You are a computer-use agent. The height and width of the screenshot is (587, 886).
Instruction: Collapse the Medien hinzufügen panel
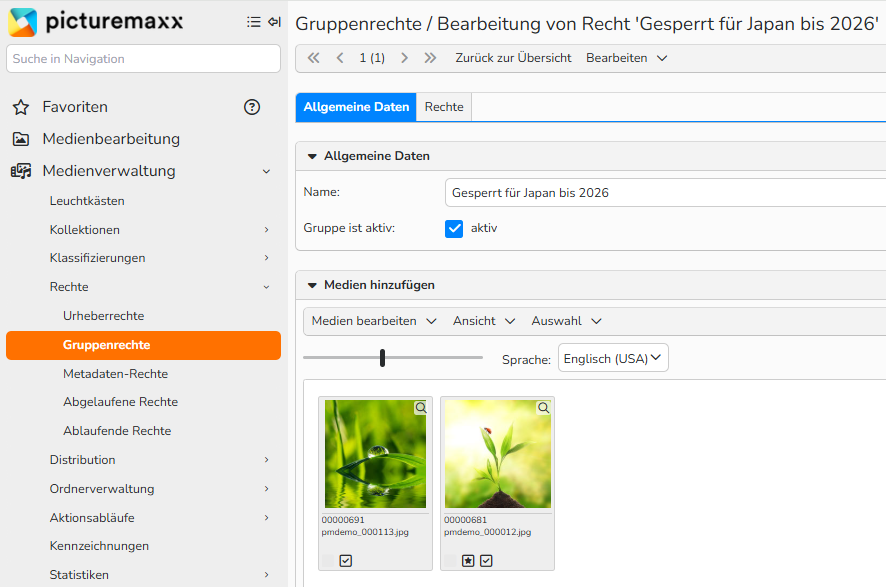(312, 285)
